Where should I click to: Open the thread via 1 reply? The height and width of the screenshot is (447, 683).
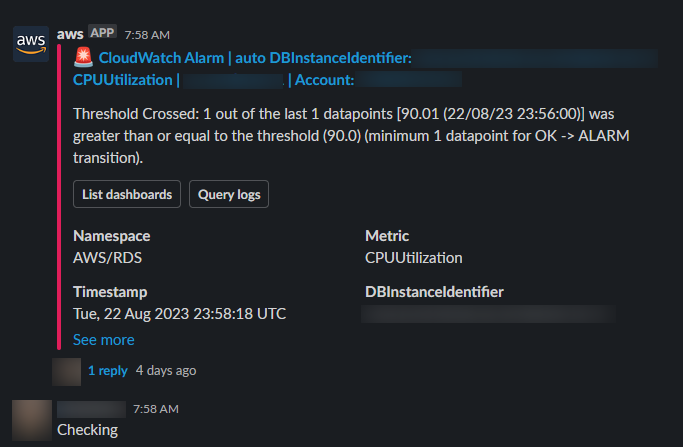[107, 370]
